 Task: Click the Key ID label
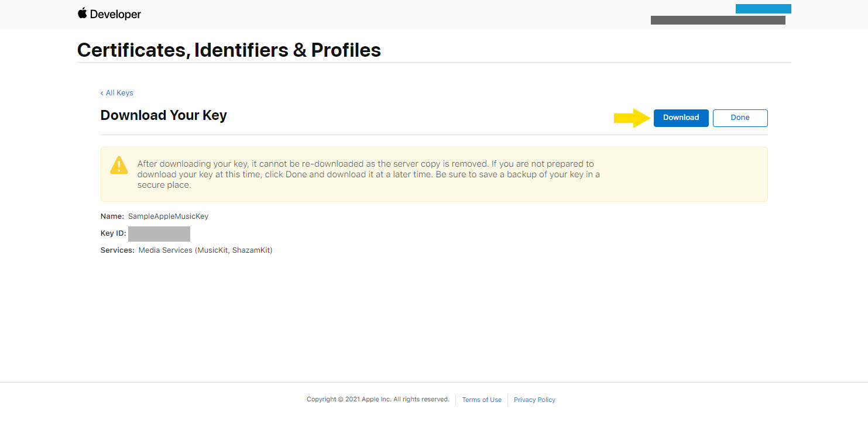[x=113, y=233]
